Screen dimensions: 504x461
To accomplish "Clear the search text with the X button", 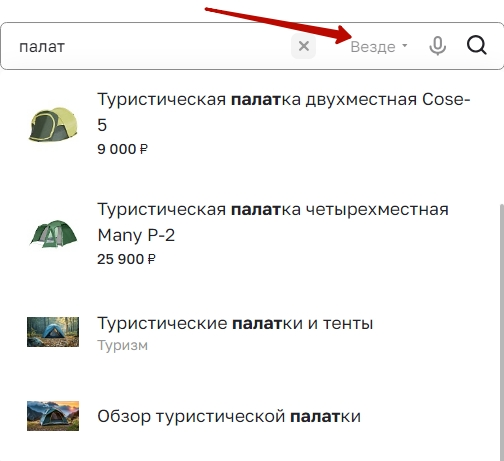I will click(303, 46).
